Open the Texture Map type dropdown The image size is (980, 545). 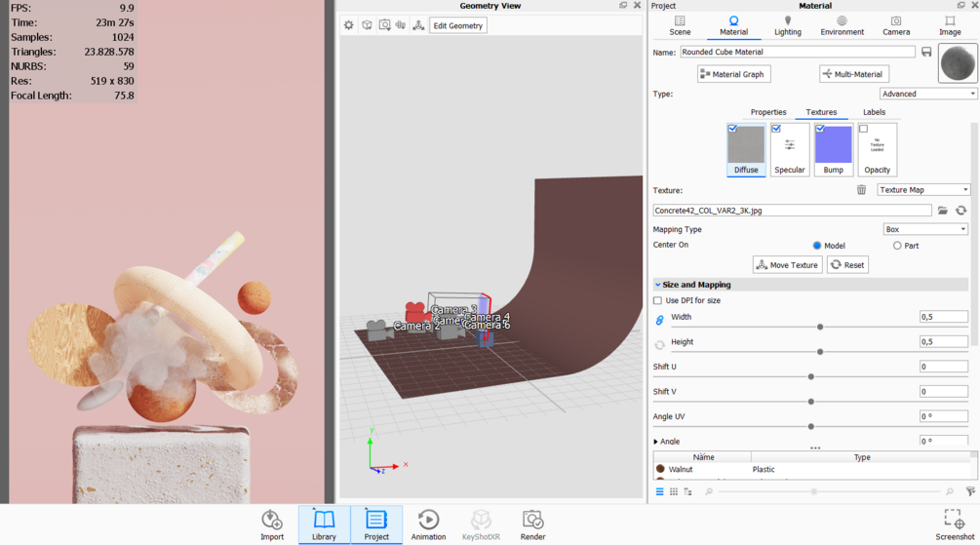923,190
